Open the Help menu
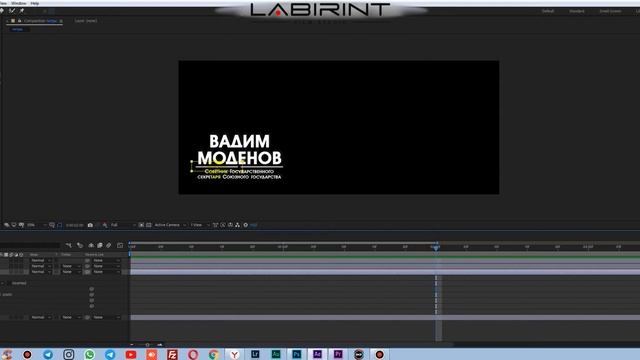 click(35, 3)
